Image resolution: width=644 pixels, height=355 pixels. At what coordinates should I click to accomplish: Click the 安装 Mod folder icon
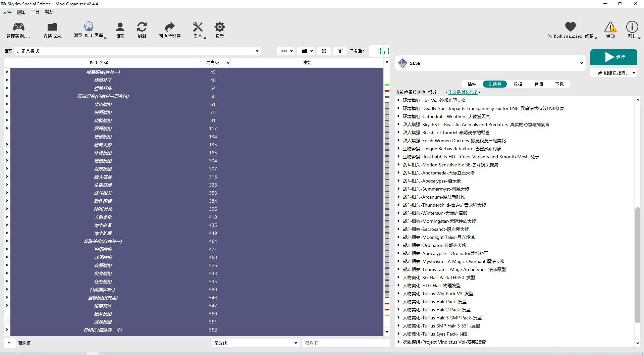(x=52, y=27)
